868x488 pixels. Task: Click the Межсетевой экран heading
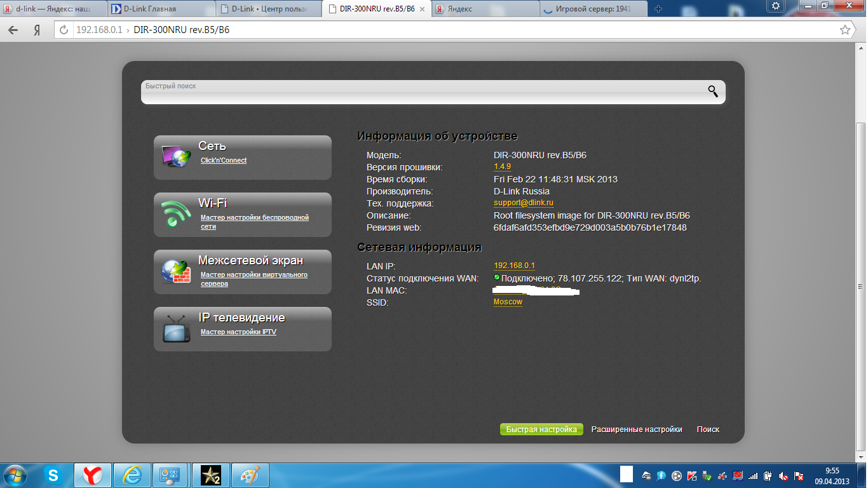tap(250, 261)
